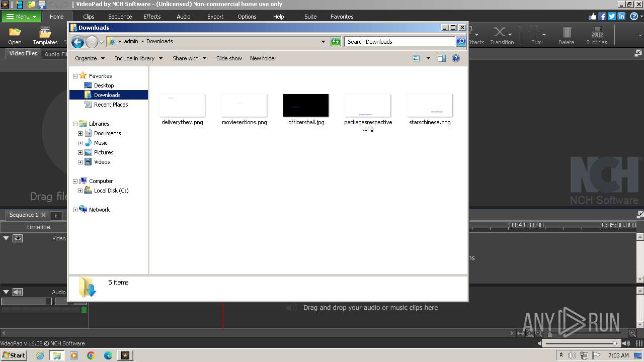This screenshot has width=644, height=362.
Task: Click the search magnifier in Downloads window
Action: click(460, 42)
